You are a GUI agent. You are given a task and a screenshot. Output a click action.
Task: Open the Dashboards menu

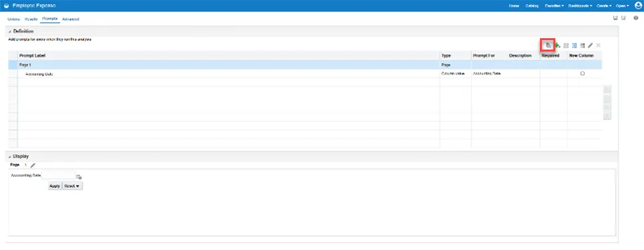(580, 6)
